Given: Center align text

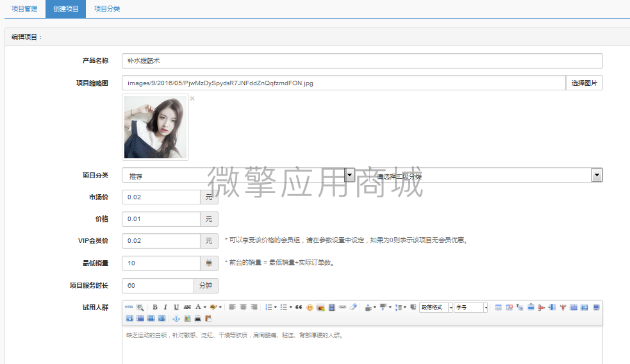Looking at the screenshot, I should click(x=243, y=307).
